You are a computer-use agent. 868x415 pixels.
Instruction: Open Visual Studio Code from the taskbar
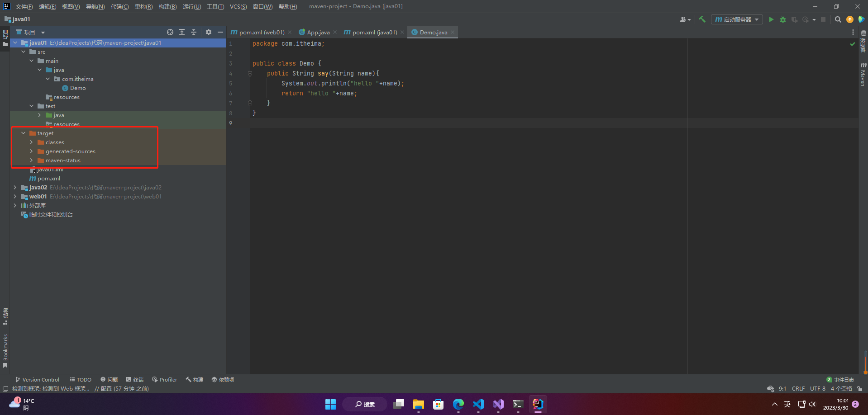click(x=478, y=404)
